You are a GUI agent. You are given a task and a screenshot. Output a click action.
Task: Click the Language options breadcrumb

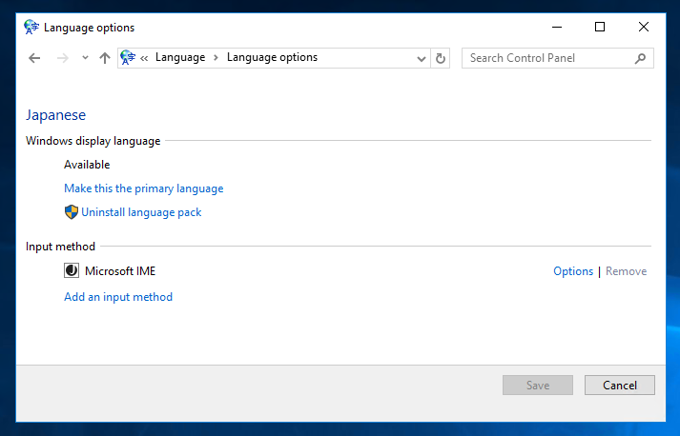tap(272, 57)
